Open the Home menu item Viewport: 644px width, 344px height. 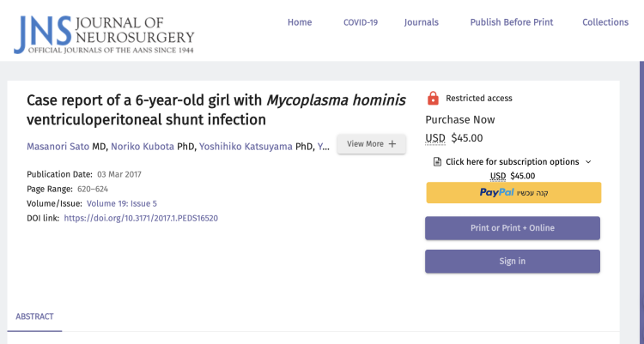coord(300,22)
